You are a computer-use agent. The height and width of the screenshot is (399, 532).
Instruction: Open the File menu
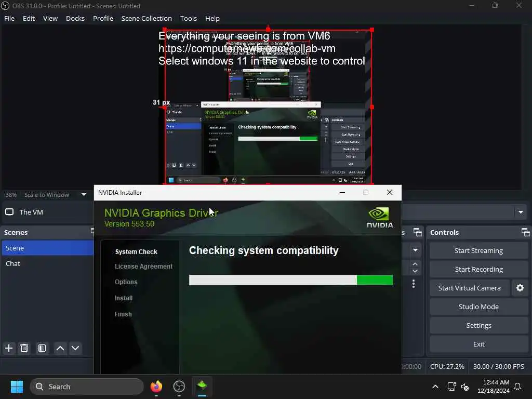(9, 18)
